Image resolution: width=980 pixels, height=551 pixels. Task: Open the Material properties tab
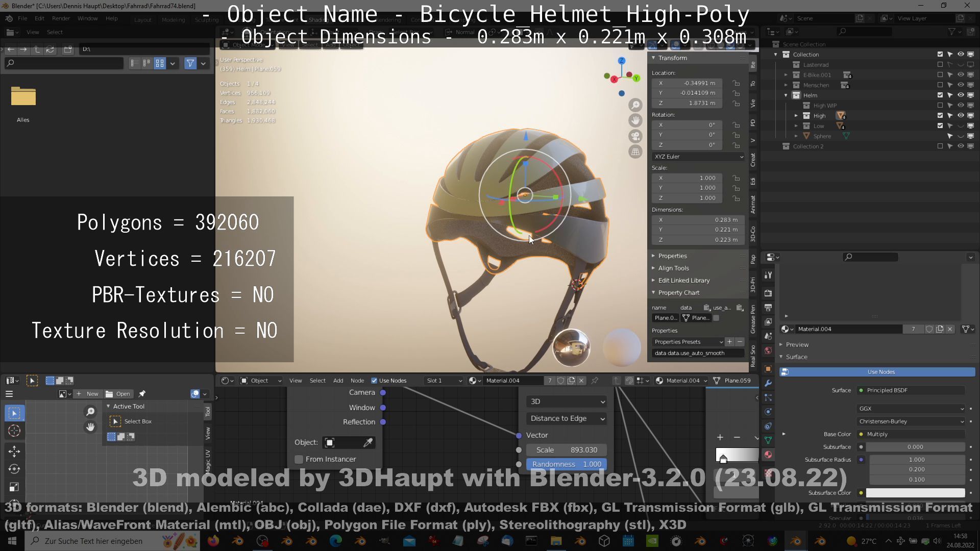[768, 455]
